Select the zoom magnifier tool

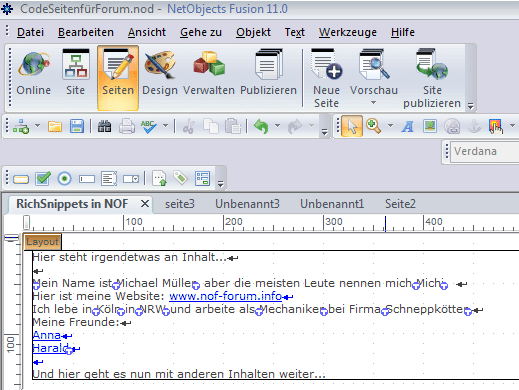374,126
